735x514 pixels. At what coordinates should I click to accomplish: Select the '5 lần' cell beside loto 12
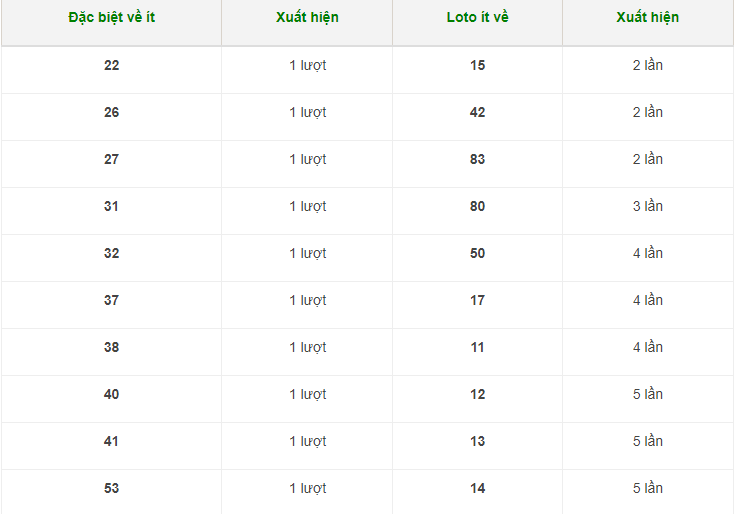647,394
